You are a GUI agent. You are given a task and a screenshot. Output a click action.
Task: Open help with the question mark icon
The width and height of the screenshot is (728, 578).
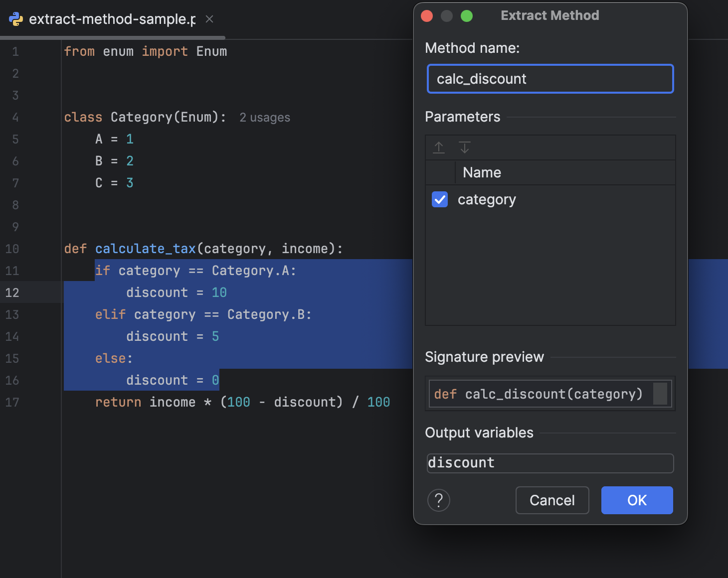click(x=438, y=500)
